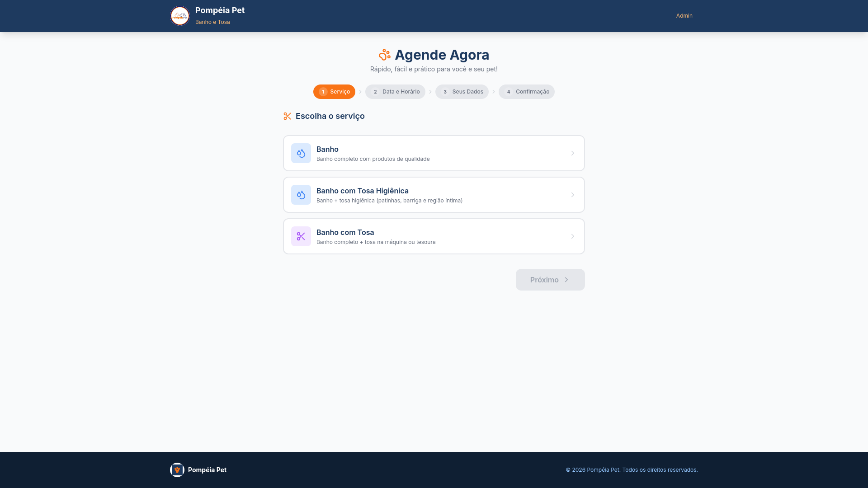Click the paw icon next to Agende Agora
This screenshot has width=868, height=488.
[385, 55]
